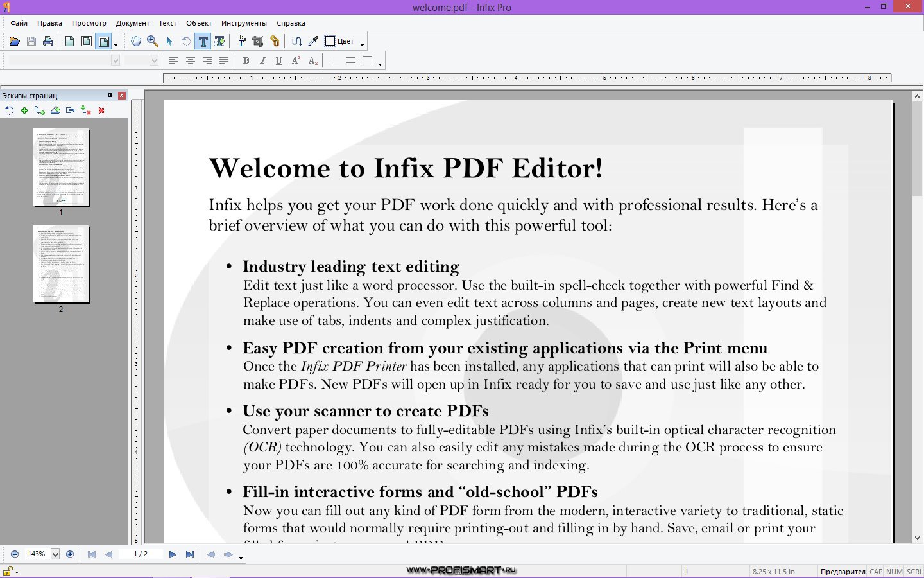Click the scrollbar down arrow
This screenshot has height=578, width=924.
point(918,538)
